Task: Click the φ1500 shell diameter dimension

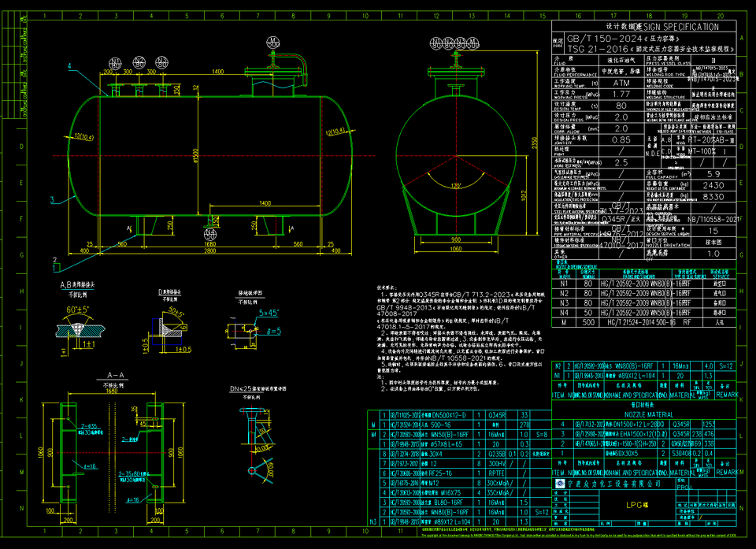Action: (x=195, y=155)
